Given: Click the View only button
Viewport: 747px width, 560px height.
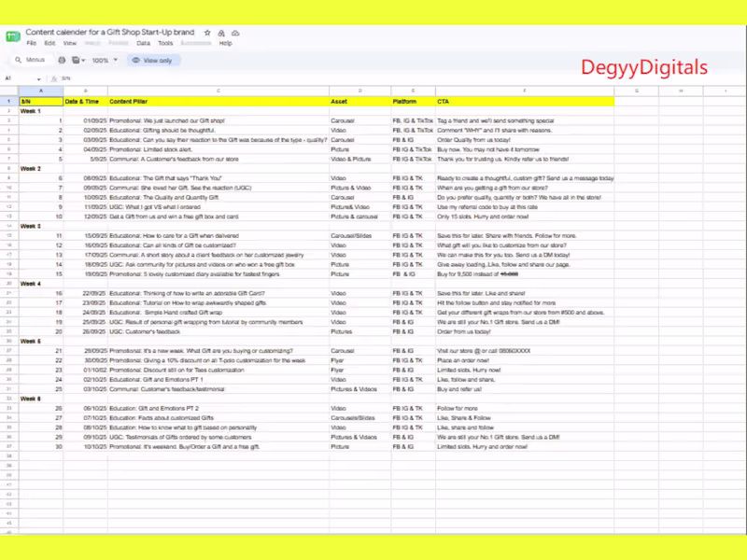Looking at the screenshot, I should pyautogui.click(x=153, y=60).
